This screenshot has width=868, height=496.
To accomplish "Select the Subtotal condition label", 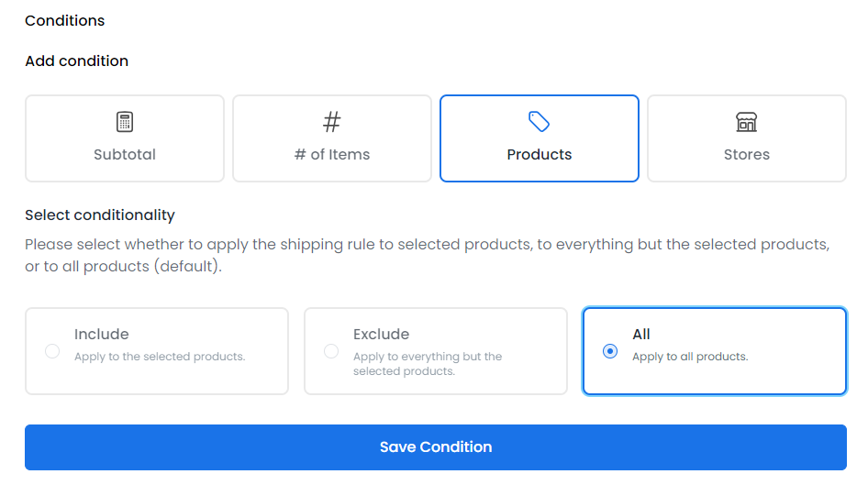I will coord(125,155).
